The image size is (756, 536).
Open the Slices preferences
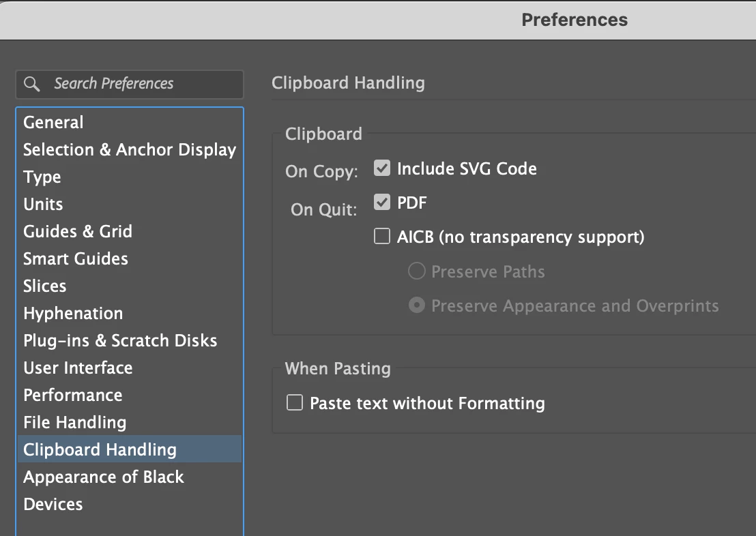(45, 286)
